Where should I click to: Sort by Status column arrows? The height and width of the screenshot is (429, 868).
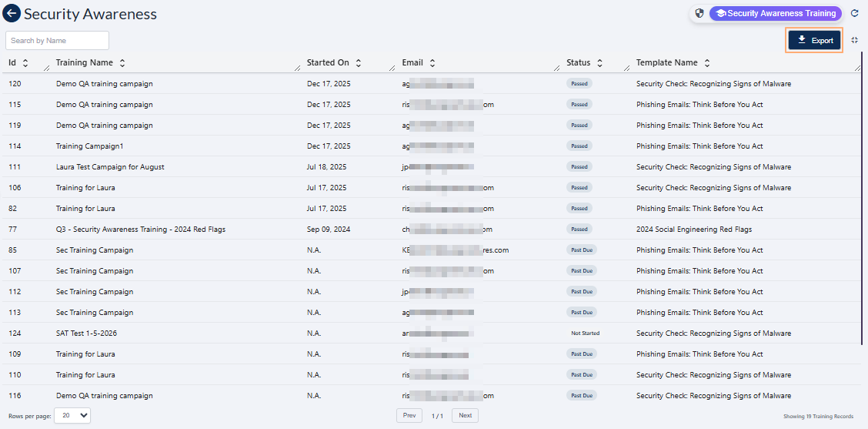(599, 63)
